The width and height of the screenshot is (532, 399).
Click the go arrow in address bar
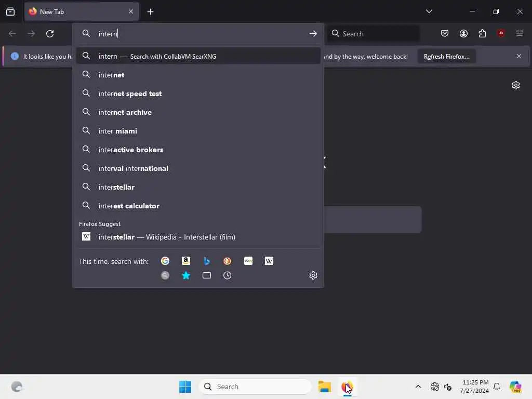(x=313, y=34)
